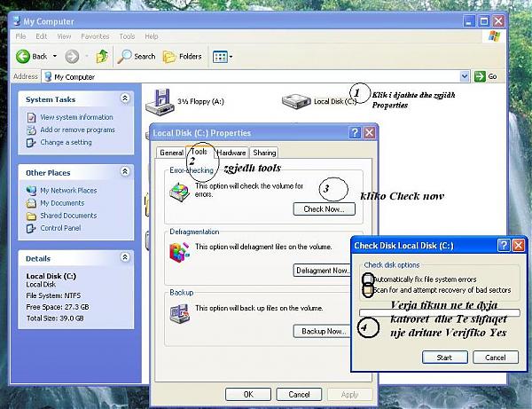The width and height of the screenshot is (532, 409).
Task: Go up one folder level icon
Action: (102, 57)
